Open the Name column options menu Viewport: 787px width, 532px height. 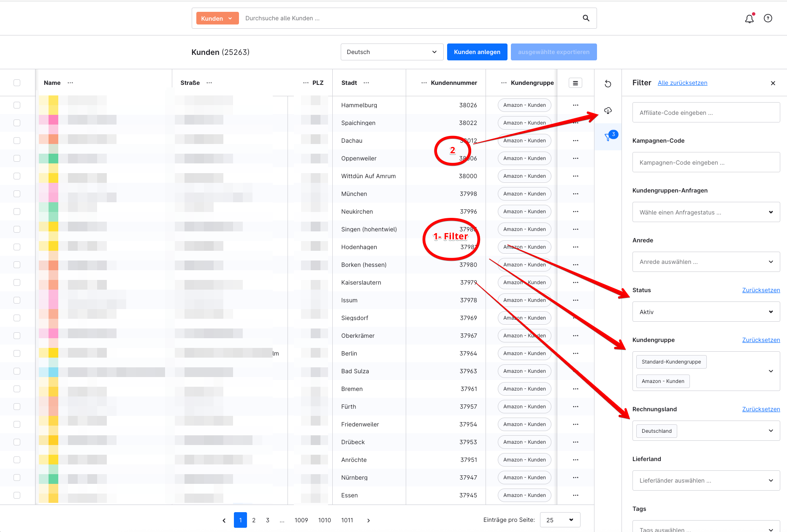[x=71, y=83]
